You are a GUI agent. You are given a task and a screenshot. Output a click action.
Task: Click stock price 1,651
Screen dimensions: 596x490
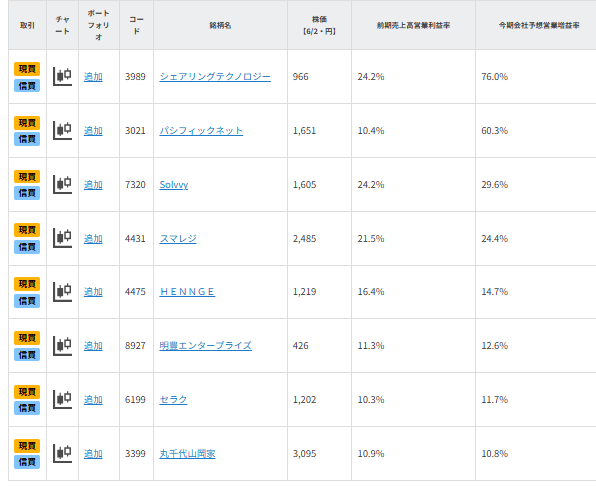click(304, 131)
